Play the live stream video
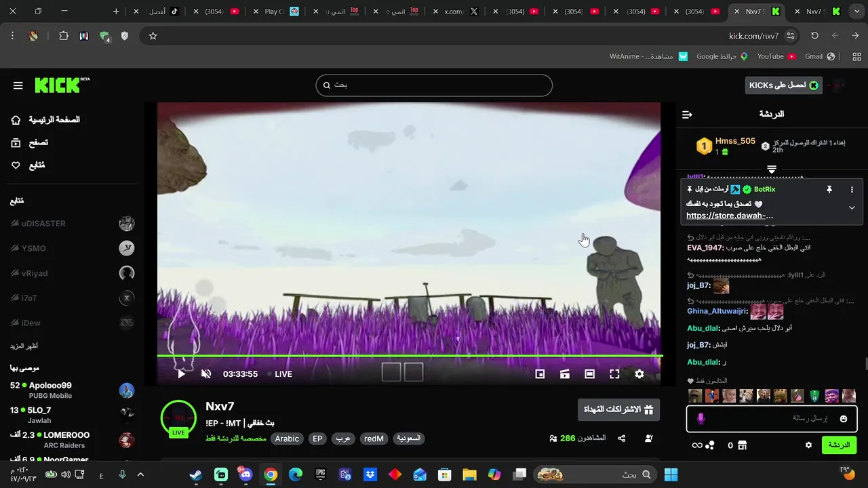The image size is (868, 488). (x=181, y=374)
